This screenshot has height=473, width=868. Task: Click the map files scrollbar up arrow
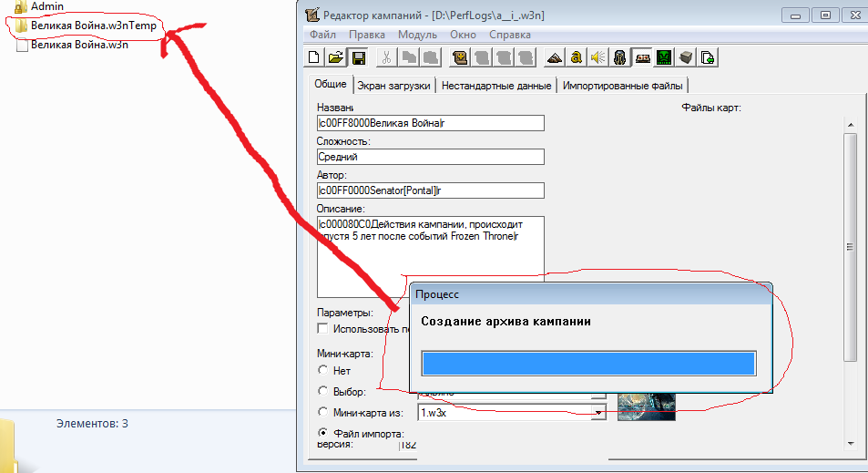851,125
